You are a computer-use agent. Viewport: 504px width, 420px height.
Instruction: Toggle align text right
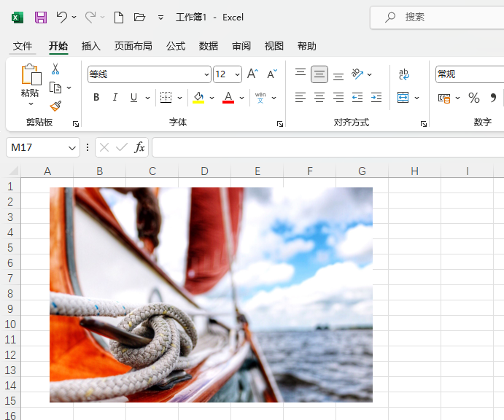(x=338, y=98)
